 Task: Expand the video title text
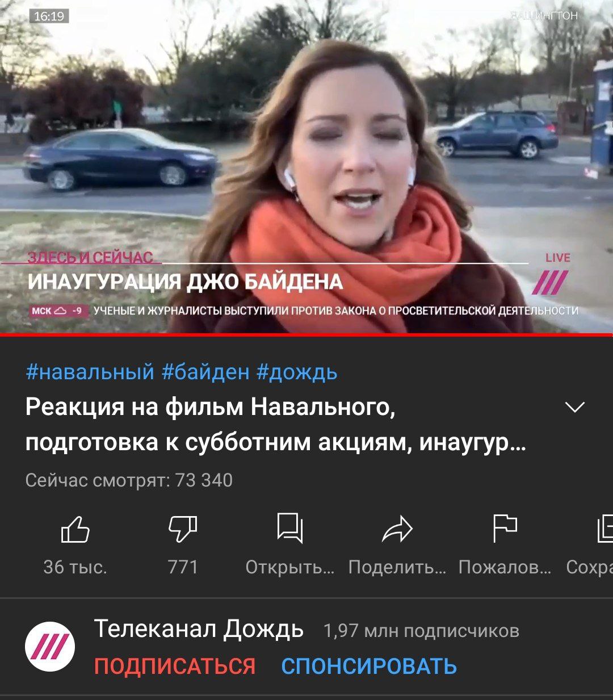click(275, 425)
